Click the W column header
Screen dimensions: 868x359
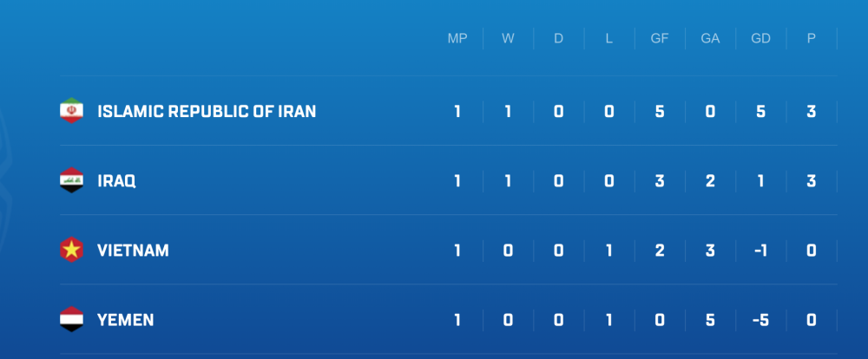tap(508, 39)
